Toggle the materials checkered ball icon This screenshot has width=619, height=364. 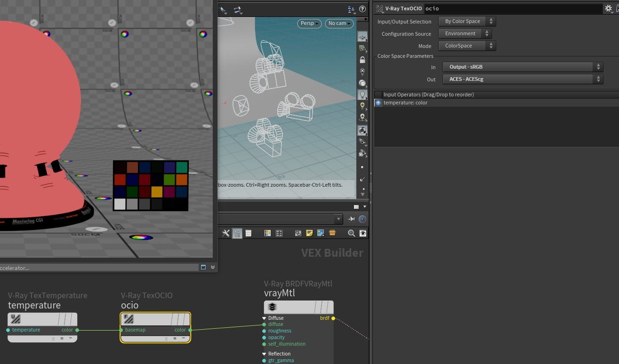coord(362,130)
